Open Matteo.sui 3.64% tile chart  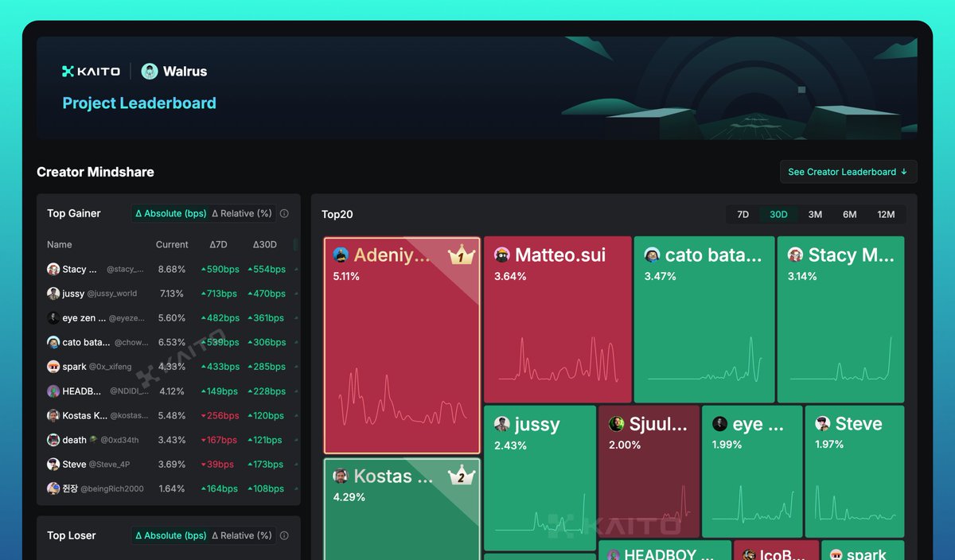(558, 358)
